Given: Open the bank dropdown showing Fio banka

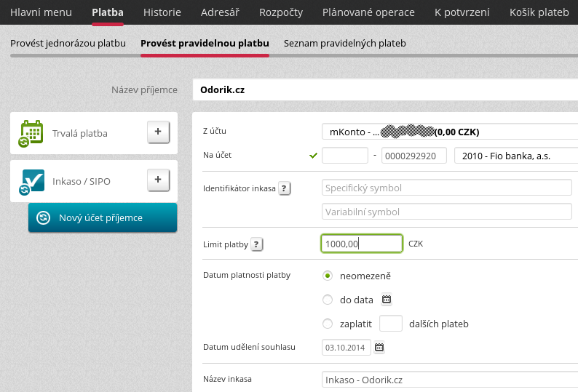Looking at the screenshot, I should pyautogui.click(x=514, y=156).
